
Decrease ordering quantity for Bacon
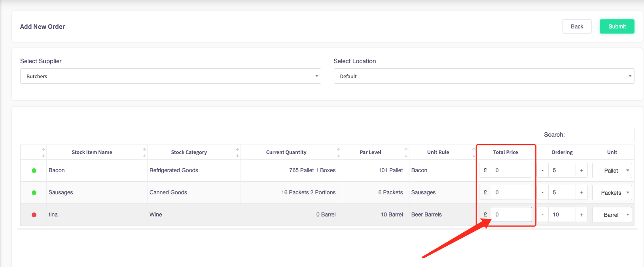click(x=542, y=170)
